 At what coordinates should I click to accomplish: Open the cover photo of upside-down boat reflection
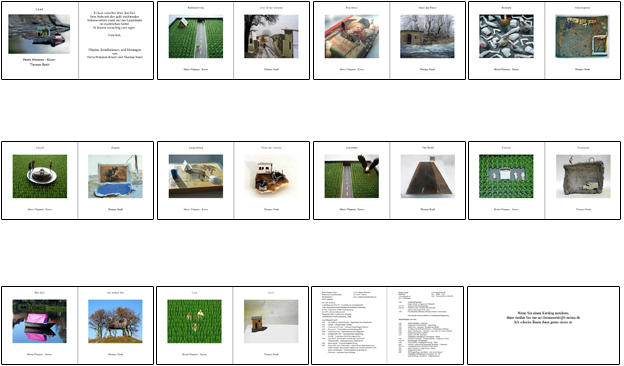coord(39,34)
